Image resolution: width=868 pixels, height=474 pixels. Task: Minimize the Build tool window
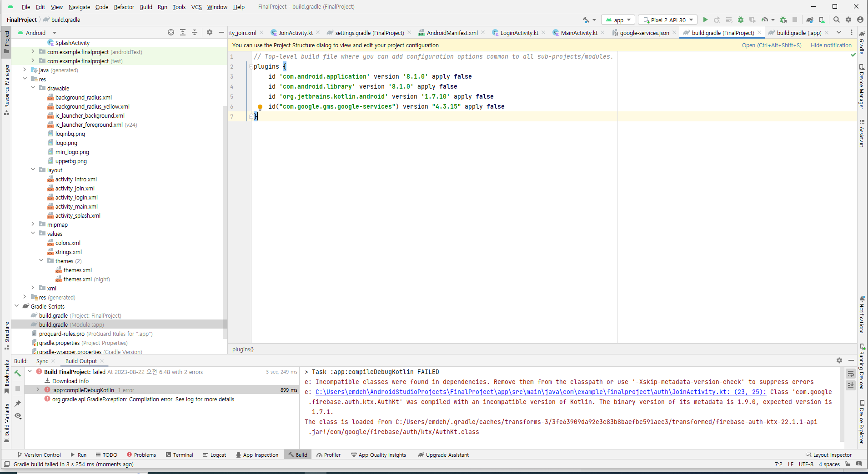click(x=851, y=360)
